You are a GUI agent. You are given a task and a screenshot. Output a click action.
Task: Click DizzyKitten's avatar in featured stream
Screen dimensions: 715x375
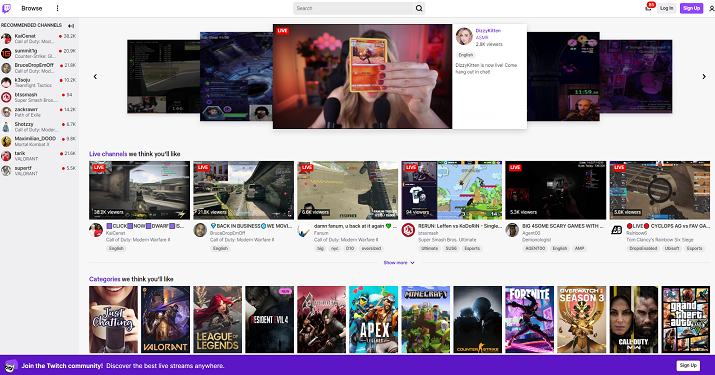tap(464, 36)
